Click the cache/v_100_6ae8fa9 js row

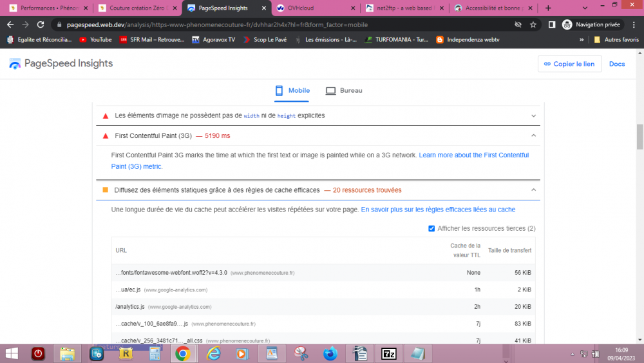click(323, 324)
